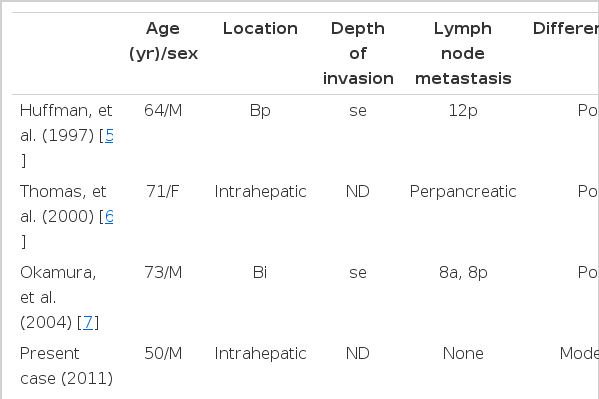
Task: Click the Depth of invasion header
Action: pyautogui.click(x=358, y=54)
